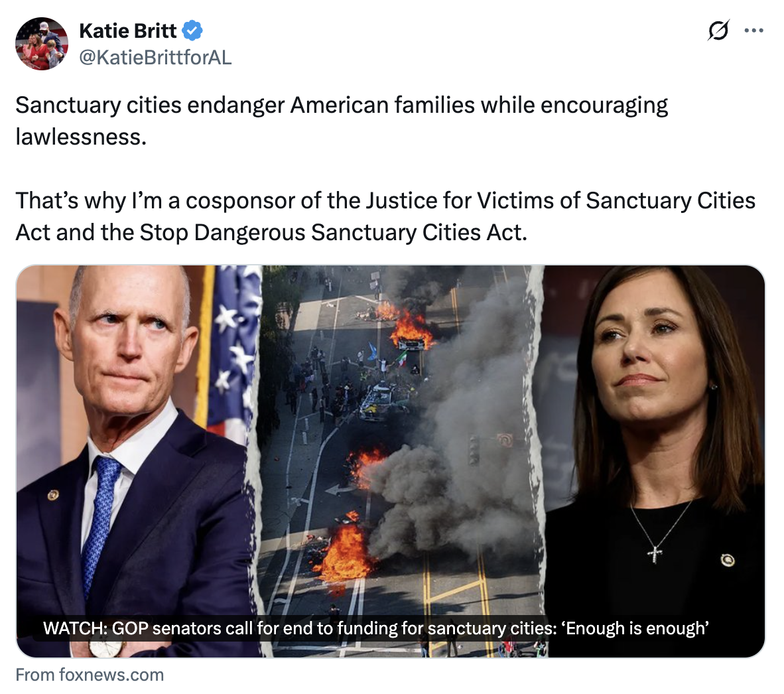Open Katie Britt's profile avatar
The image size is (784, 694).
tap(42, 44)
